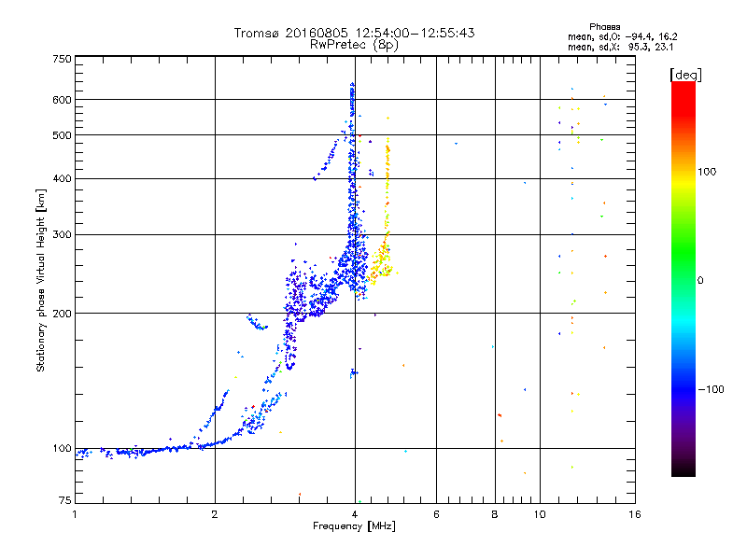Click the x-axis tick label '1'

(75, 514)
